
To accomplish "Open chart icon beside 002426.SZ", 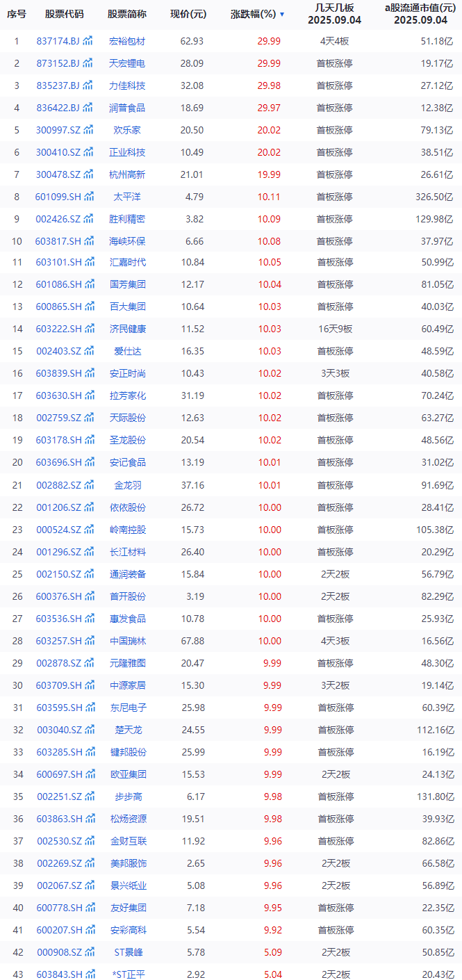I will [x=88, y=219].
